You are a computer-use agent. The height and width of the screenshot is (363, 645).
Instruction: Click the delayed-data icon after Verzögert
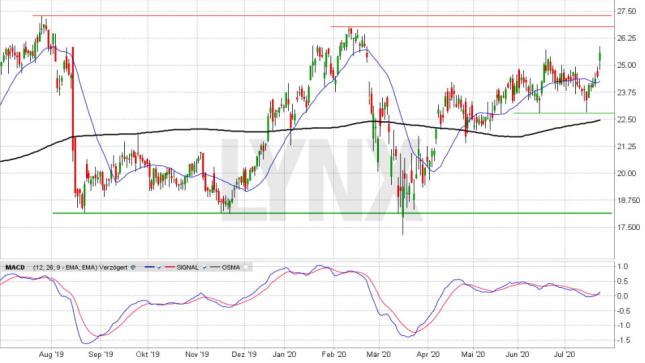[x=133, y=268]
